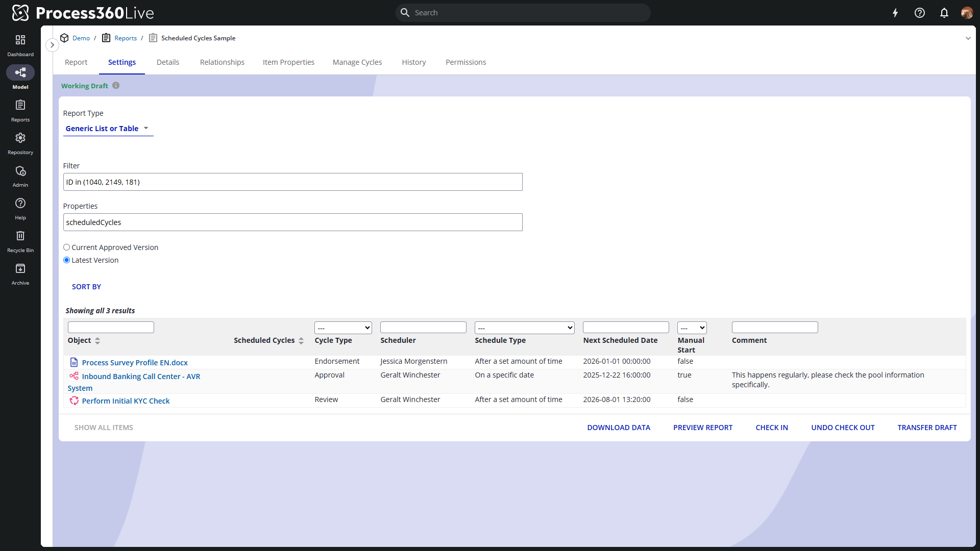
Task: Click the top bar help question mark icon
Action: (920, 13)
